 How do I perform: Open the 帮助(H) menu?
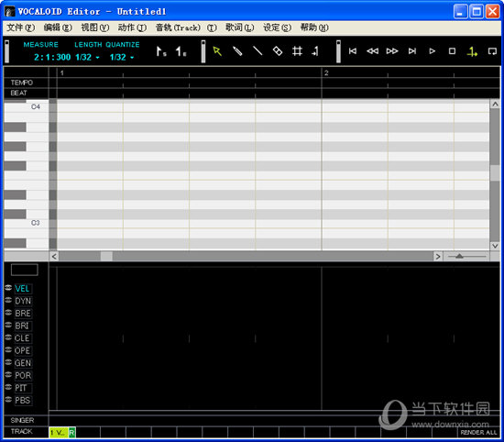pos(314,28)
